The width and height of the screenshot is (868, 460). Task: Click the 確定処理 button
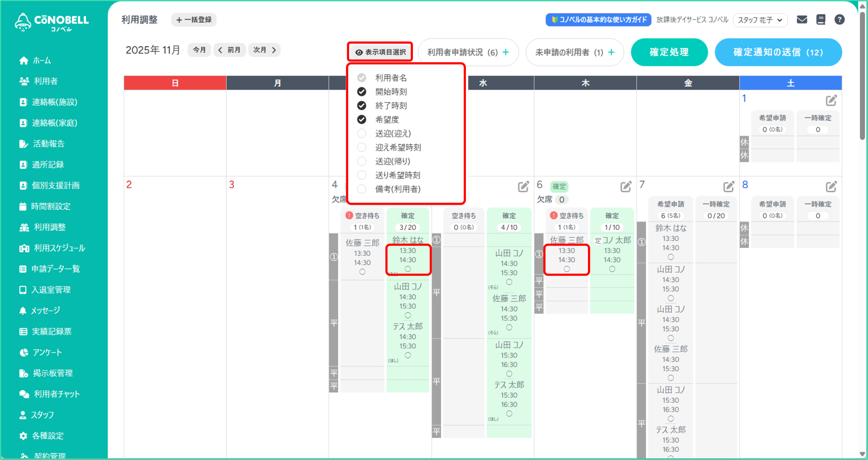(x=669, y=52)
